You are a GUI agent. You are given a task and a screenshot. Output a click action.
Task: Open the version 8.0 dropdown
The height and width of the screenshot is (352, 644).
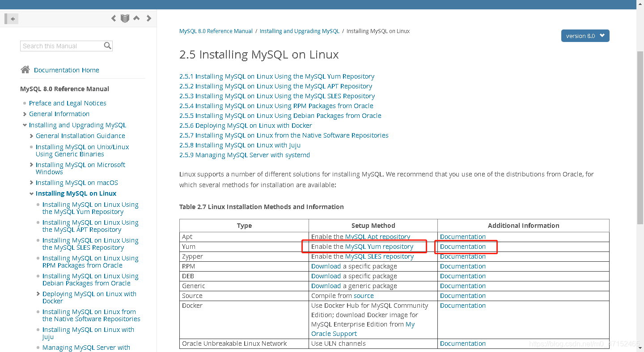coord(585,36)
